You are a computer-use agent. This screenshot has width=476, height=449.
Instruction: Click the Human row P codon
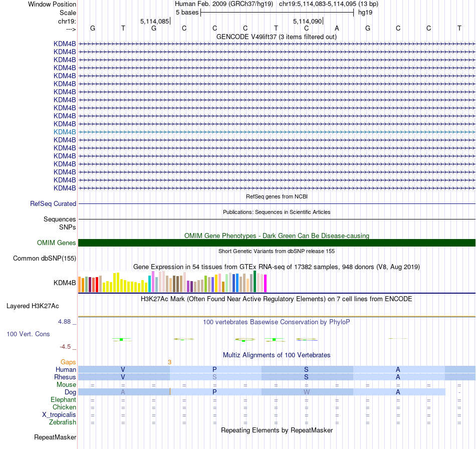(x=214, y=369)
